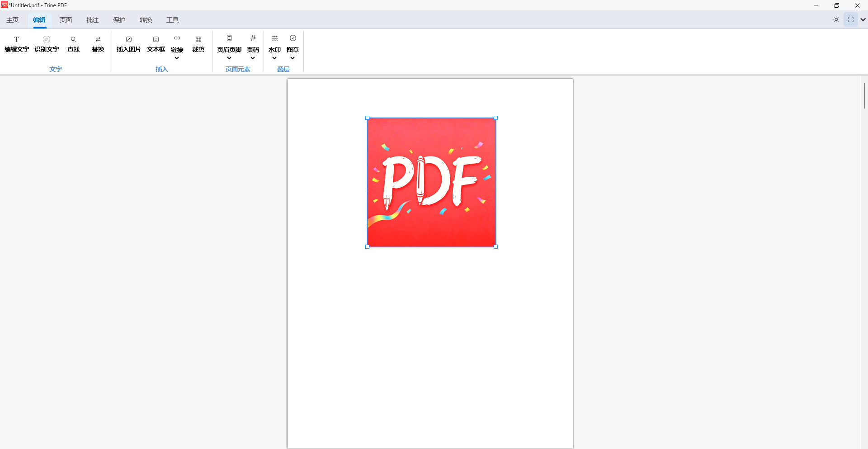Select the 编辑文字 (edit text) tool
This screenshot has height=449, width=868.
click(x=17, y=44)
